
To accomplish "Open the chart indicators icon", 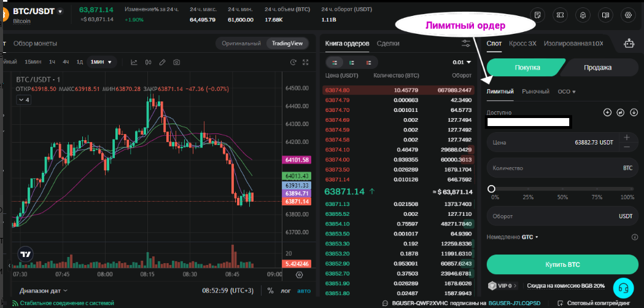I will (134, 62).
